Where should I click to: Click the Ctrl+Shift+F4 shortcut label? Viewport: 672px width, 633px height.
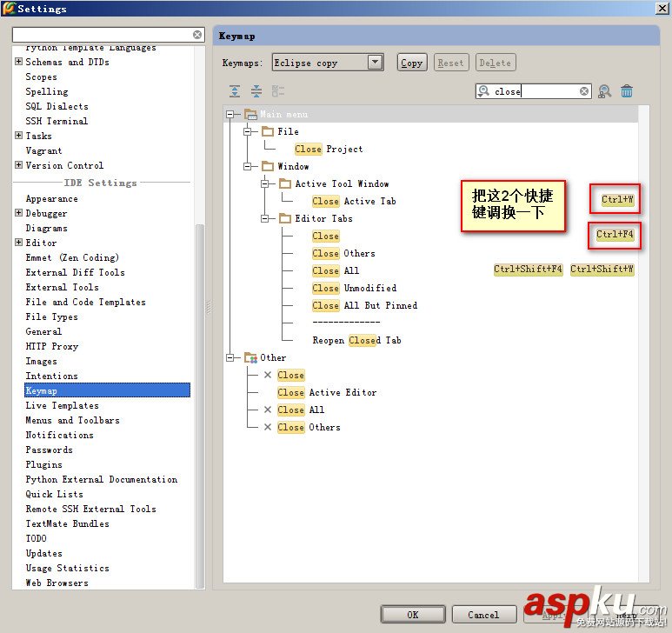click(x=528, y=270)
